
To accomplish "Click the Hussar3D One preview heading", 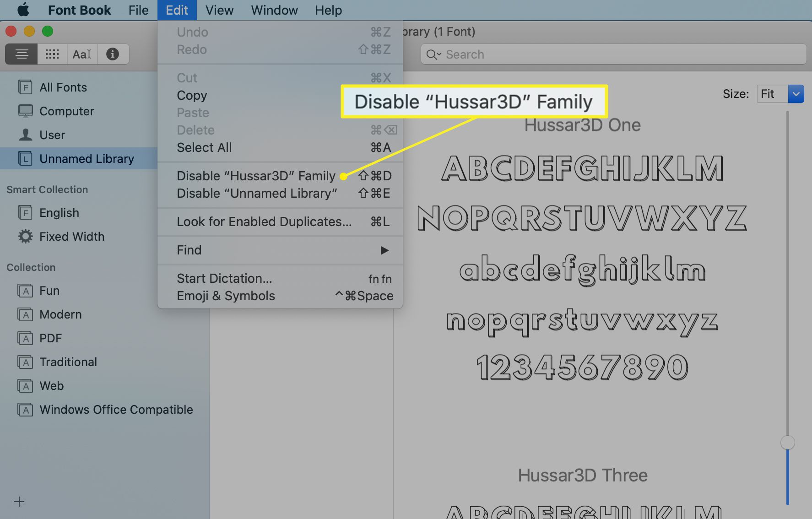I will point(582,125).
